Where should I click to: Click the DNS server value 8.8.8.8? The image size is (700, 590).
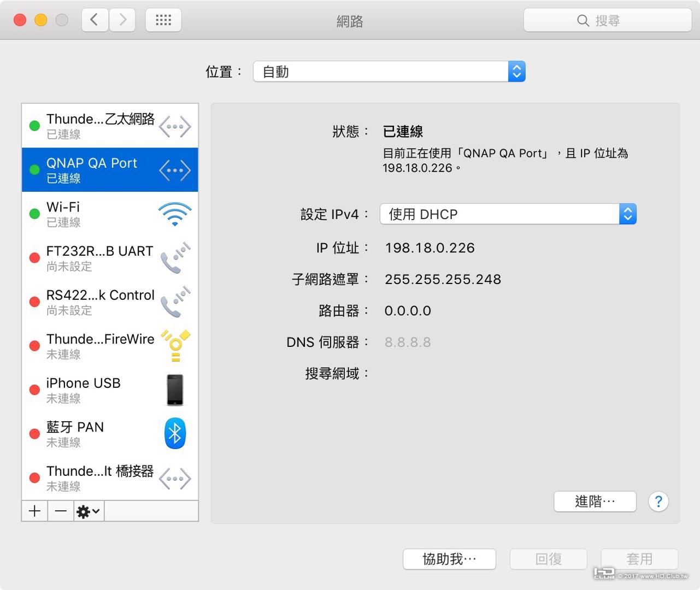point(408,343)
